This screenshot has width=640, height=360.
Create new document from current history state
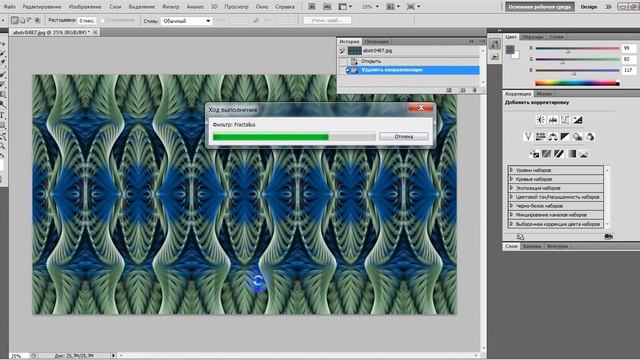[449, 90]
